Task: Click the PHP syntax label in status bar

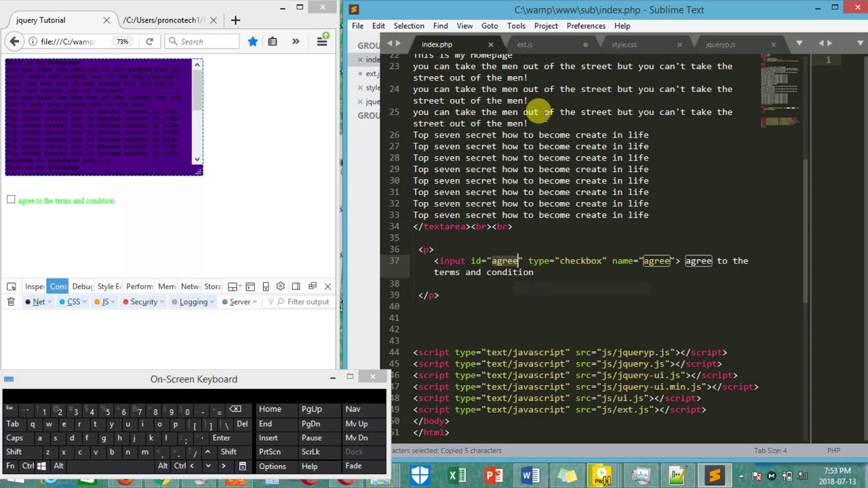Action: 833,450
